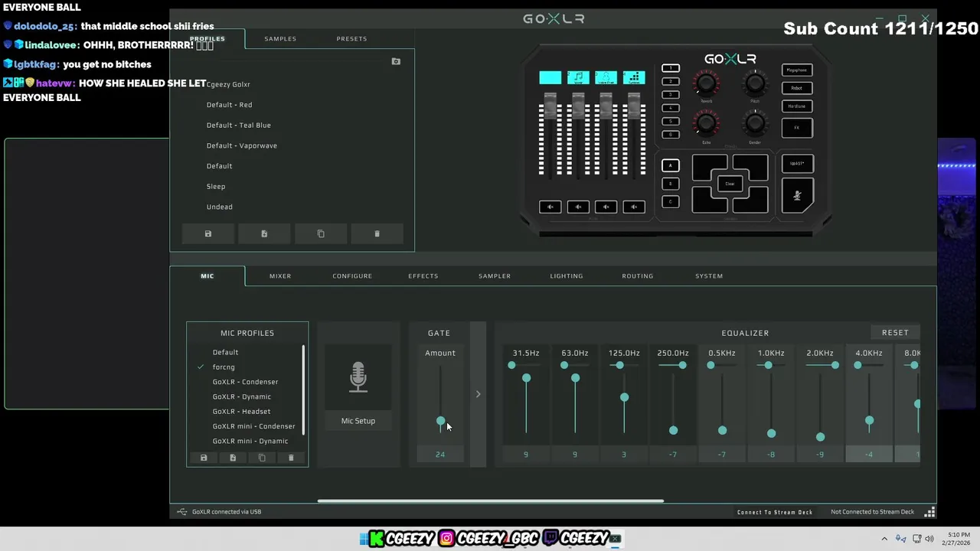Click the Pitch knob on device
Image resolution: width=980 pixels, height=551 pixels.
tap(755, 83)
